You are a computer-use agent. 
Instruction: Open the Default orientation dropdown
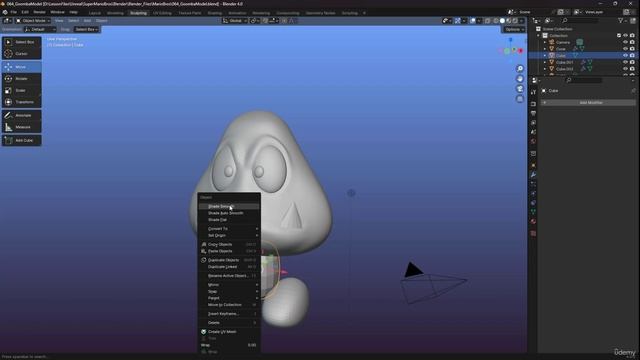(x=40, y=29)
